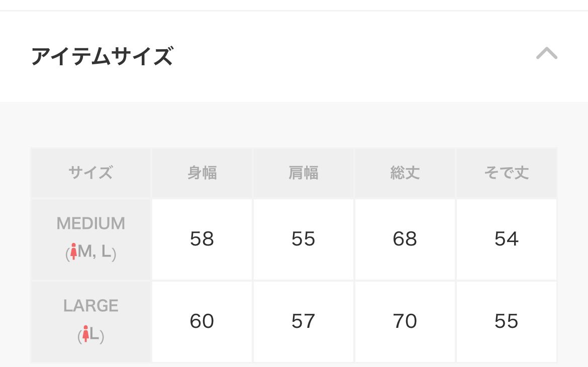Screen dimensions: 588x367
Task: Select the 肩幅 column header
Action: (x=304, y=173)
